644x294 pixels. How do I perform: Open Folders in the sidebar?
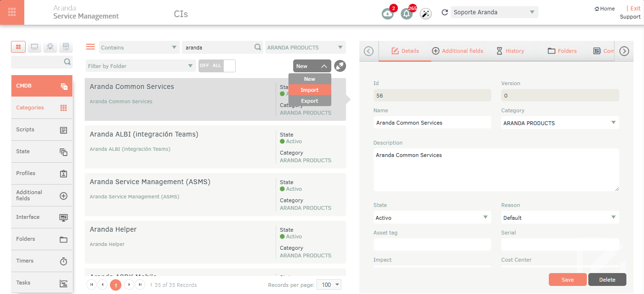point(42,239)
